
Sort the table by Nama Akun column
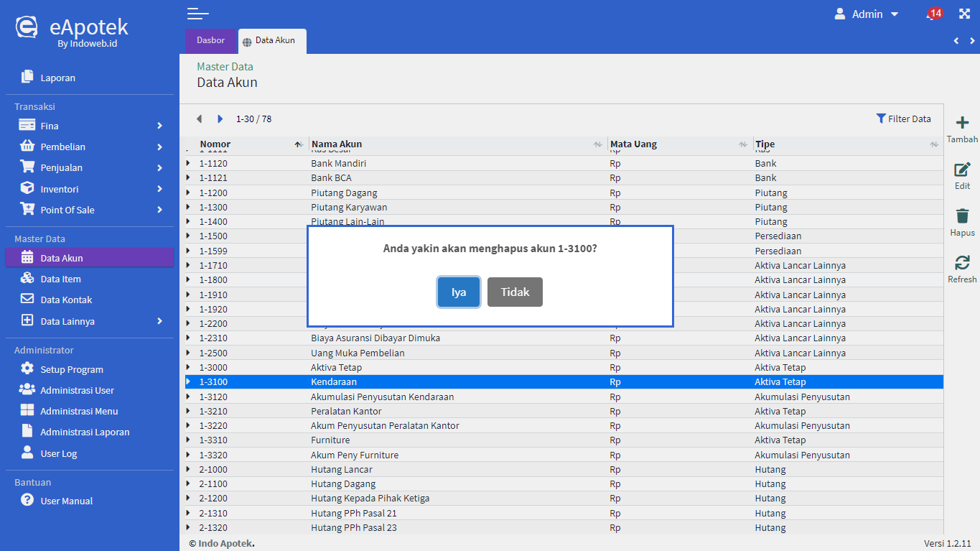336,144
